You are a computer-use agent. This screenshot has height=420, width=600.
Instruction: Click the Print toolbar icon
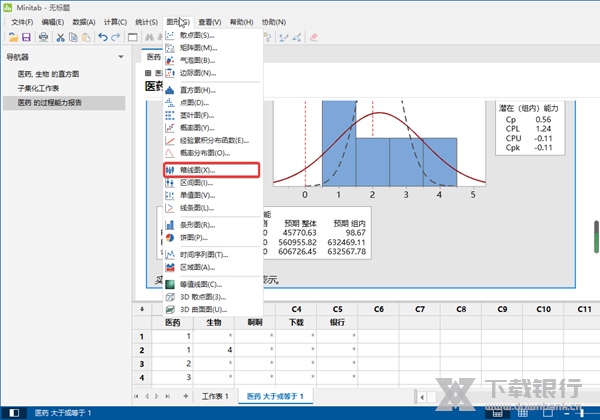[x=42, y=37]
